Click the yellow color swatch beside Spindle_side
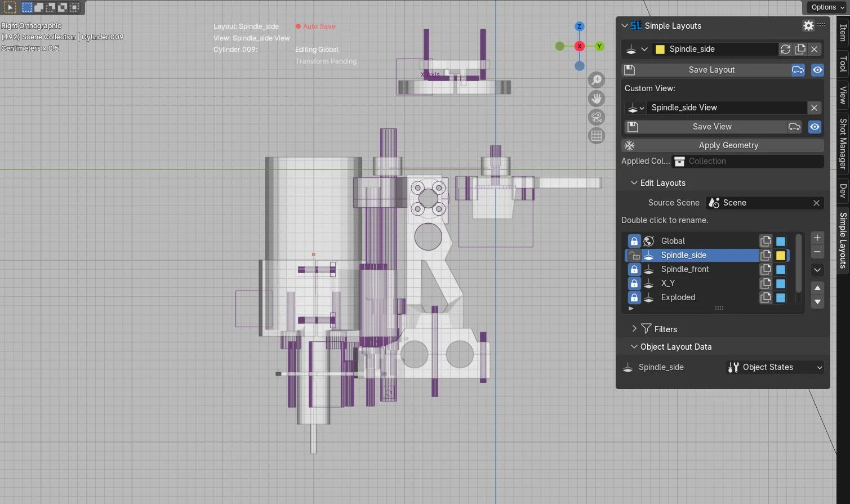 tap(660, 49)
